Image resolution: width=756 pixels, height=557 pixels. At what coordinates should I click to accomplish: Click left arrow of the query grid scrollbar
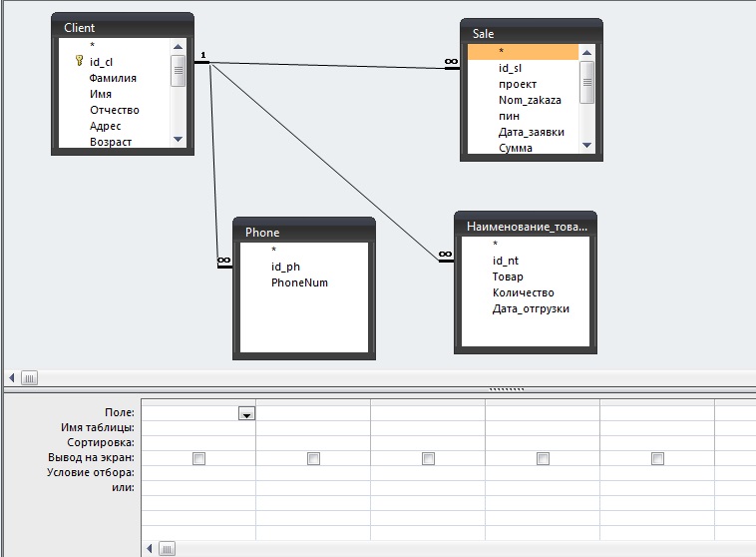(x=151, y=548)
